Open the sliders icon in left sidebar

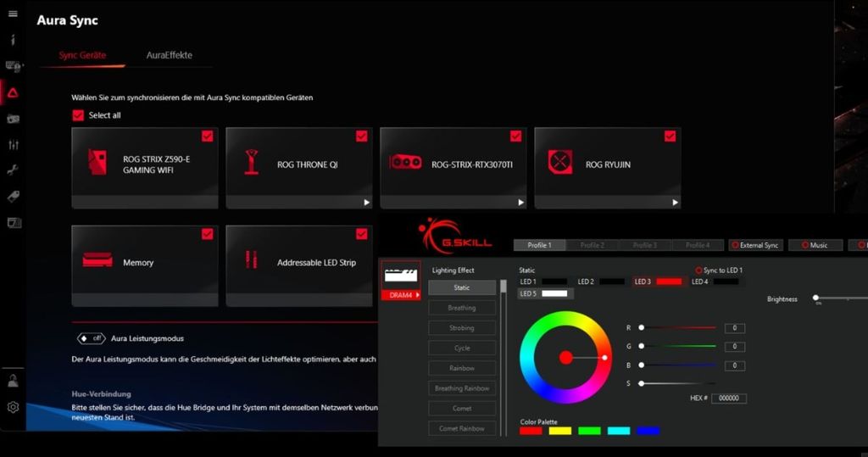pos(14,145)
